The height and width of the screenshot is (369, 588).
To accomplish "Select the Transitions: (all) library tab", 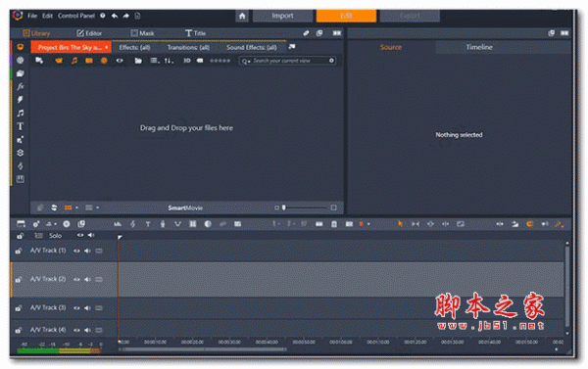I will point(188,47).
